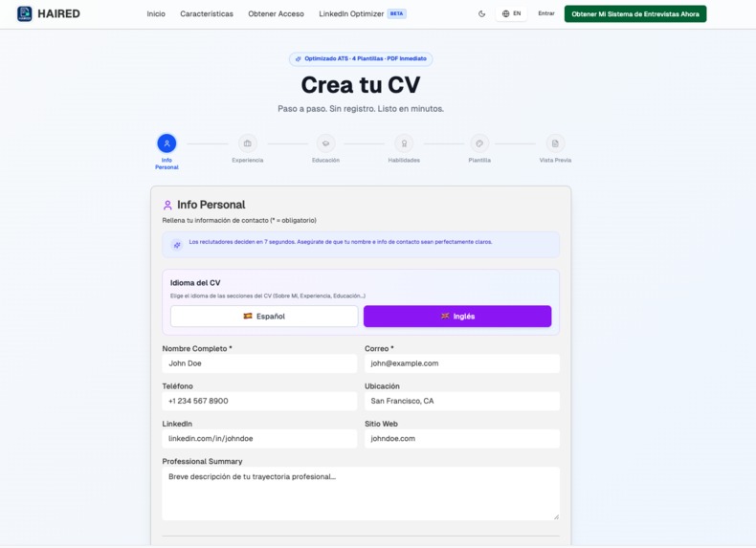Open LinkedIn Optimizer beta page

point(363,14)
